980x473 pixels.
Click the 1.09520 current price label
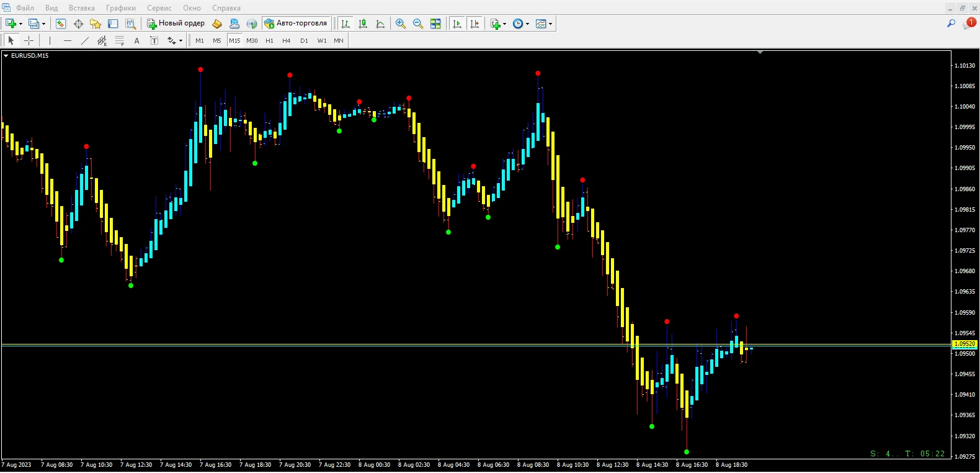pyautogui.click(x=964, y=344)
